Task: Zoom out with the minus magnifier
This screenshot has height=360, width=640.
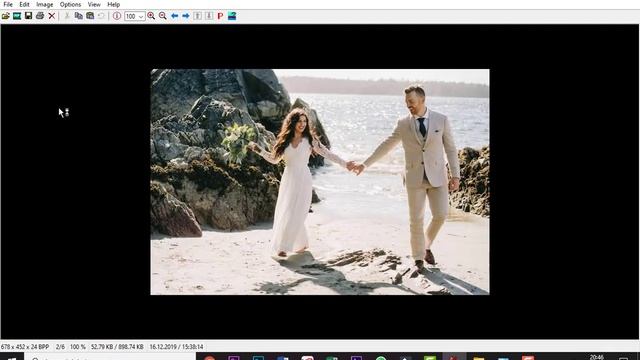Action: coord(162,16)
